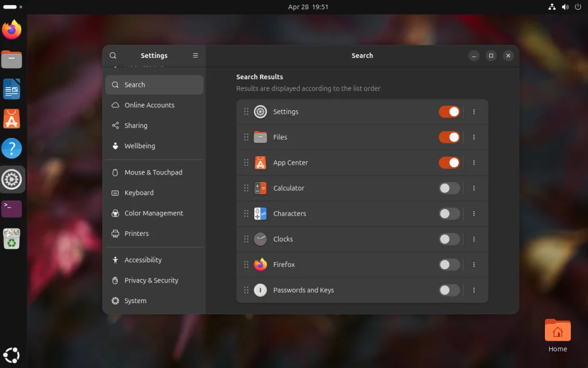This screenshot has width=588, height=368.
Task: Select the Search item in the sidebar
Action: point(154,85)
